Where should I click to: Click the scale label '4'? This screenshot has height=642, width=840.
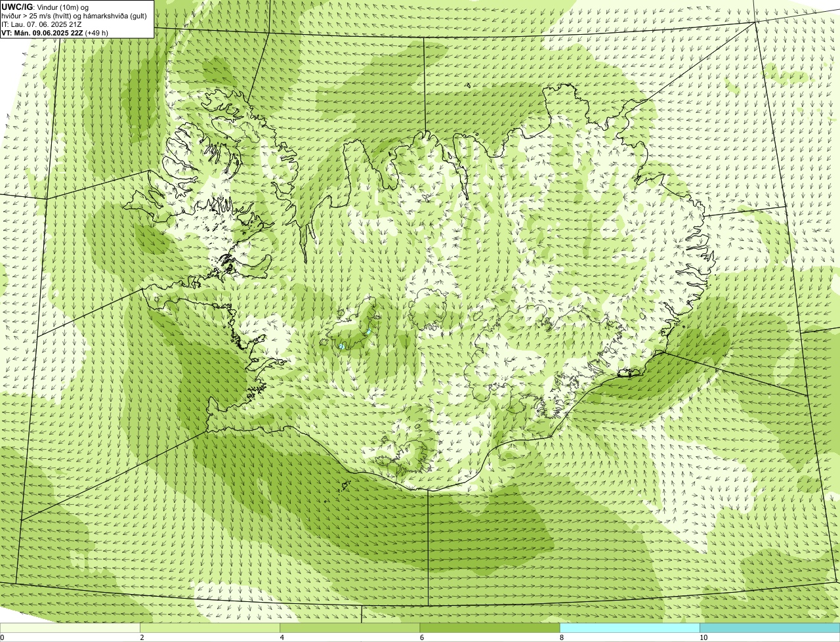coord(282,637)
